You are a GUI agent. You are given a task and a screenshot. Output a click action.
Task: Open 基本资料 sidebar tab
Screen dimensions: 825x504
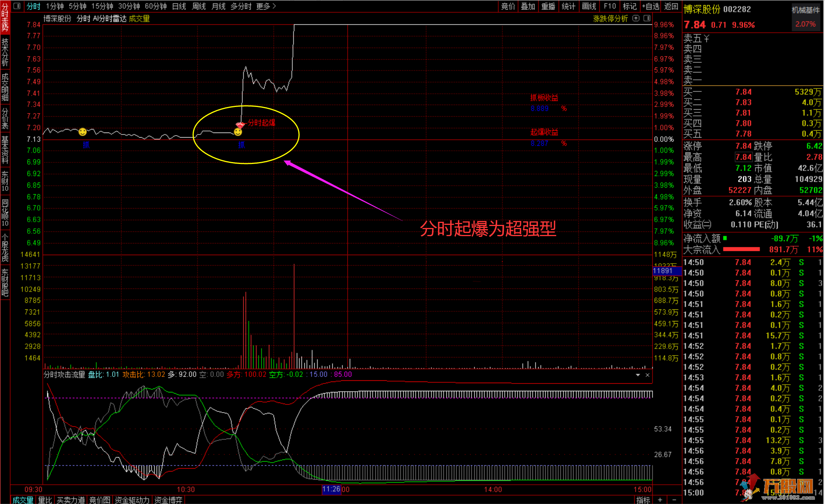5,150
